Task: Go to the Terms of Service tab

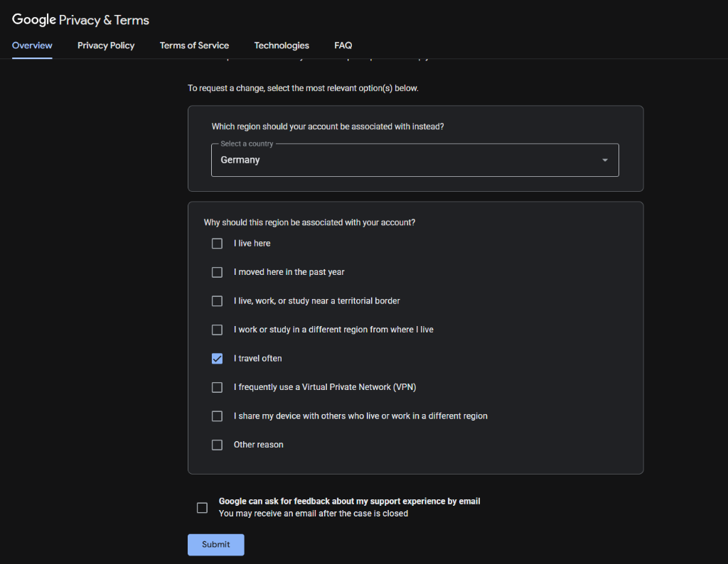Action: click(x=194, y=45)
